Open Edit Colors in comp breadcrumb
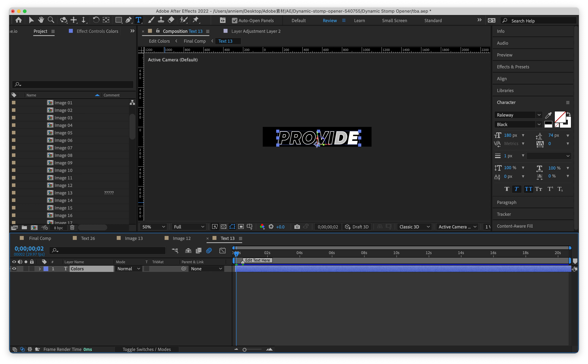The height and width of the screenshot is (364, 588). click(159, 41)
